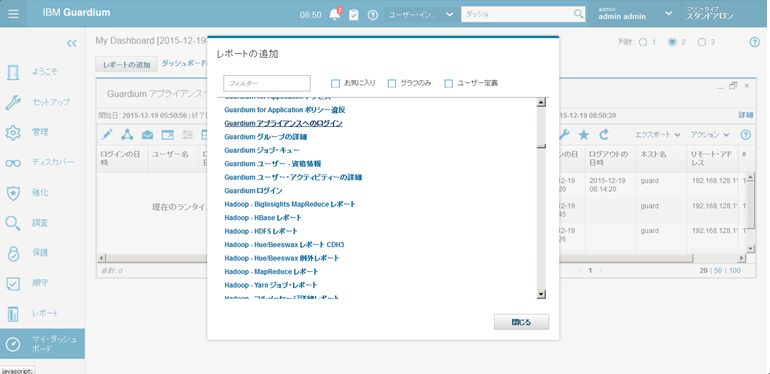The width and height of the screenshot is (770, 374).
Task: Click the 順守 checkbox icon in sidebar
Action: pos(13,283)
